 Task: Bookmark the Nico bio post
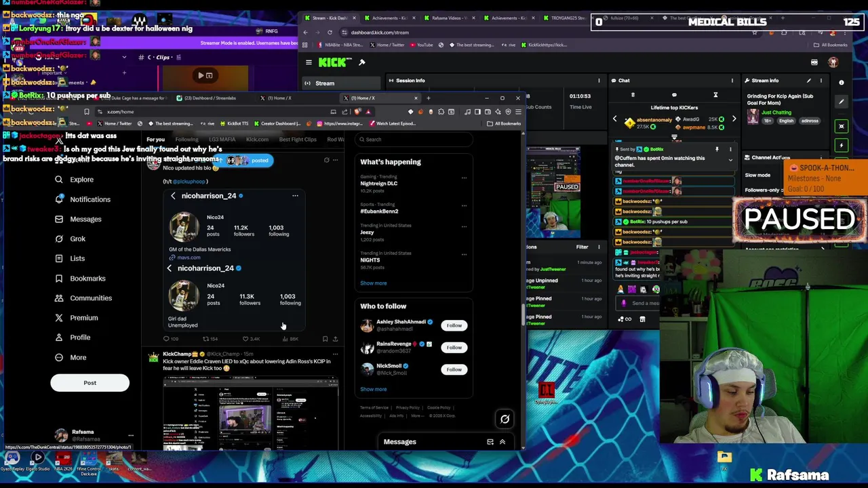325,339
